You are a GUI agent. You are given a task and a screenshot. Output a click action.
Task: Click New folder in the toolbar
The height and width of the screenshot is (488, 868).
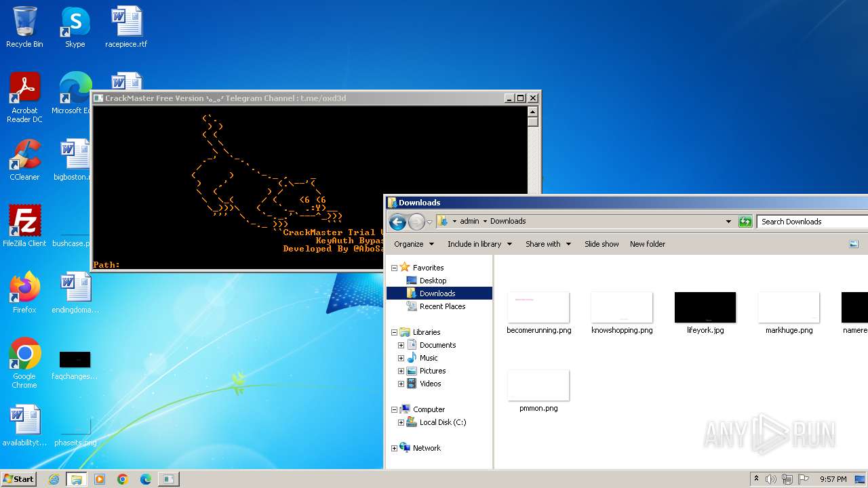(x=648, y=244)
